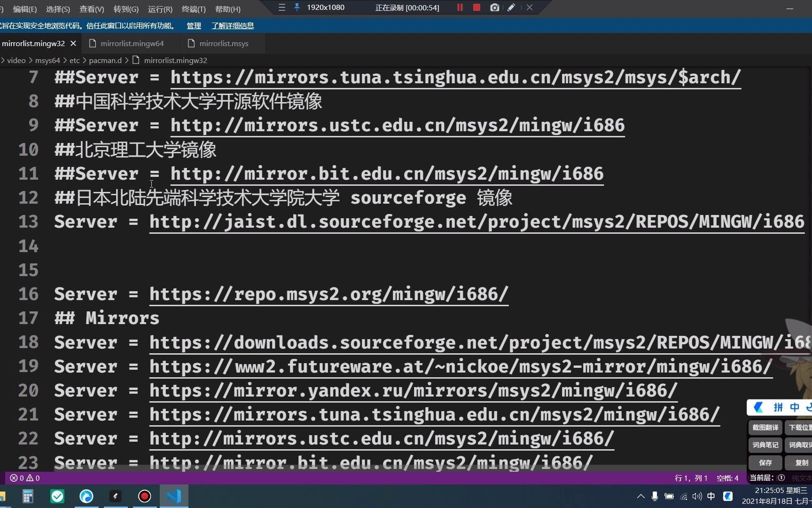This screenshot has width=812, height=508.
Task: Click the 北京理工大学镜像 comment text
Action: click(x=146, y=150)
